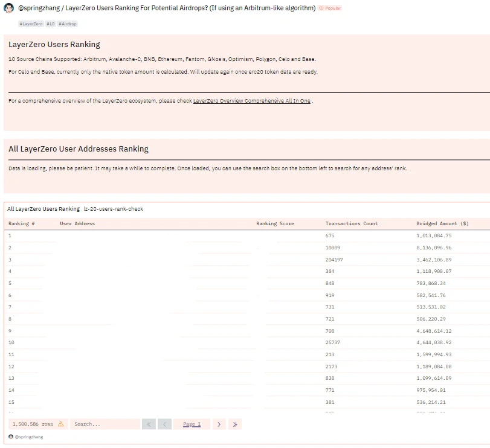The width and height of the screenshot is (490, 448).
Task: Open the Page 1 page selector
Action: pyautogui.click(x=192, y=424)
